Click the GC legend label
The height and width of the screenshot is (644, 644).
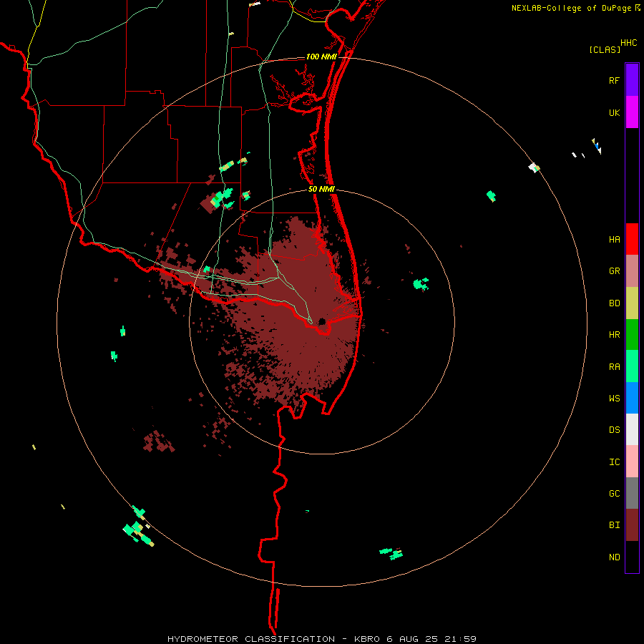[x=614, y=493]
